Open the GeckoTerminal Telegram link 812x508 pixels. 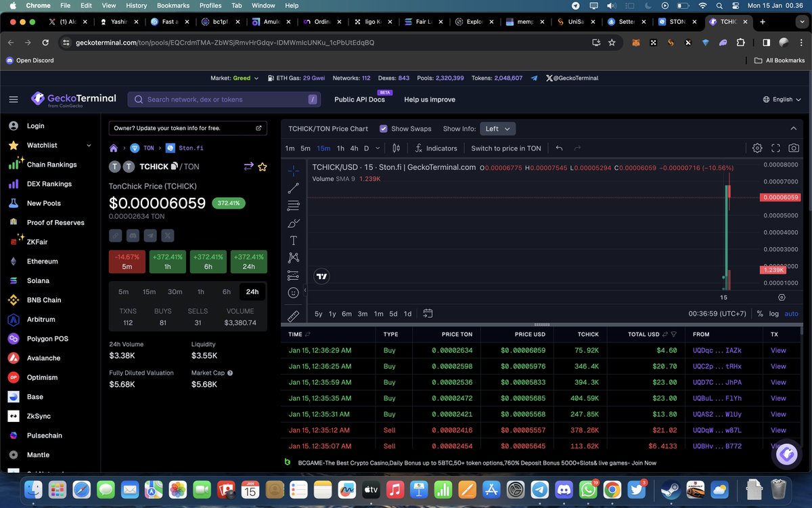534,78
